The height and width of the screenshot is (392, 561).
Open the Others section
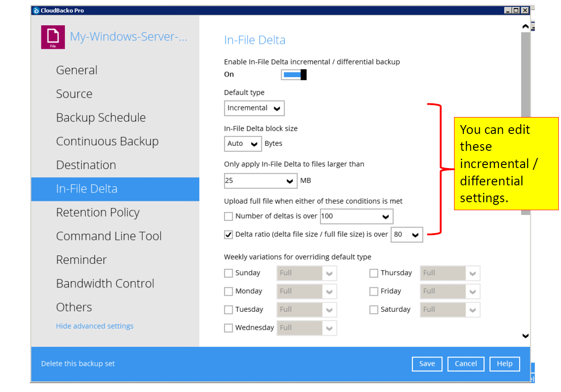pyautogui.click(x=115, y=307)
